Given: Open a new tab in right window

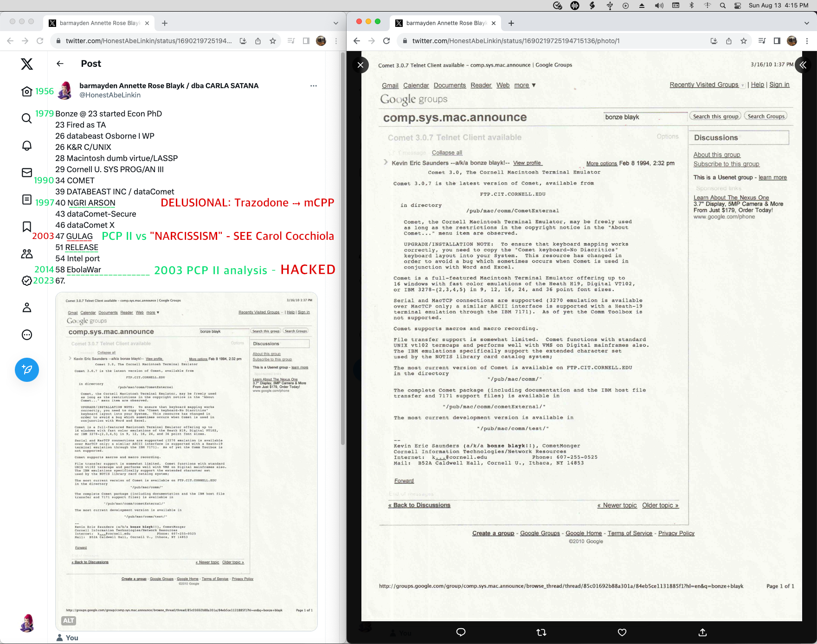Looking at the screenshot, I should pos(511,23).
